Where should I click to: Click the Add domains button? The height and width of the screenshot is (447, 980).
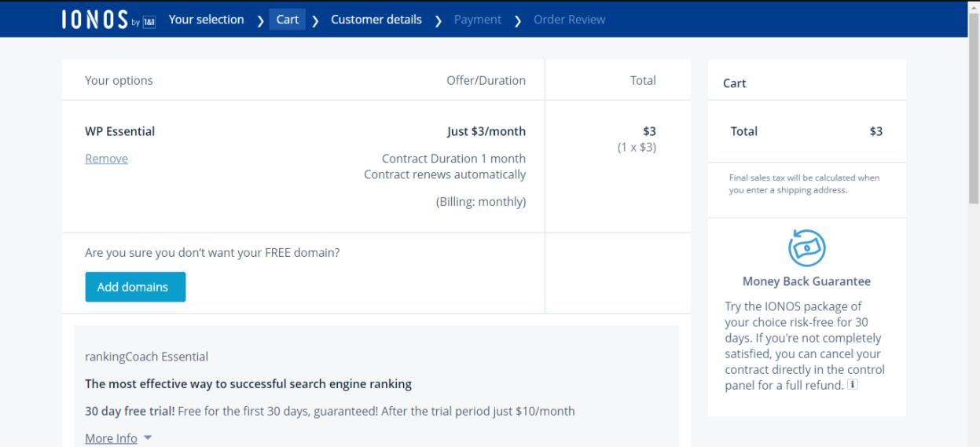tap(135, 287)
